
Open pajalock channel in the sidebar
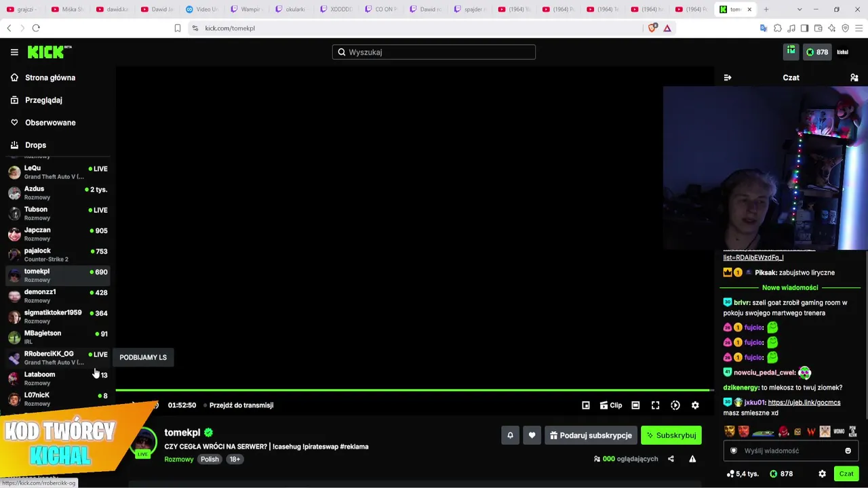pos(58,255)
